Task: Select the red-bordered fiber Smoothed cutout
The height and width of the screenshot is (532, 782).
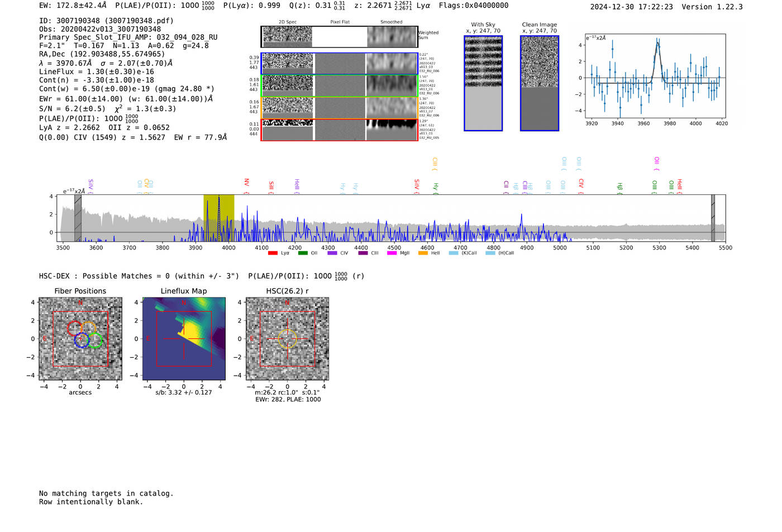Action: [392, 130]
